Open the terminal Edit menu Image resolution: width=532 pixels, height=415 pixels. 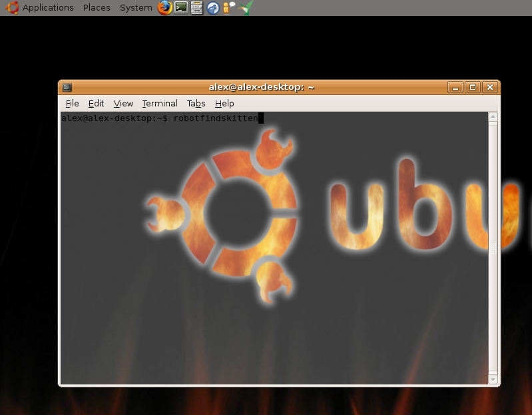96,103
